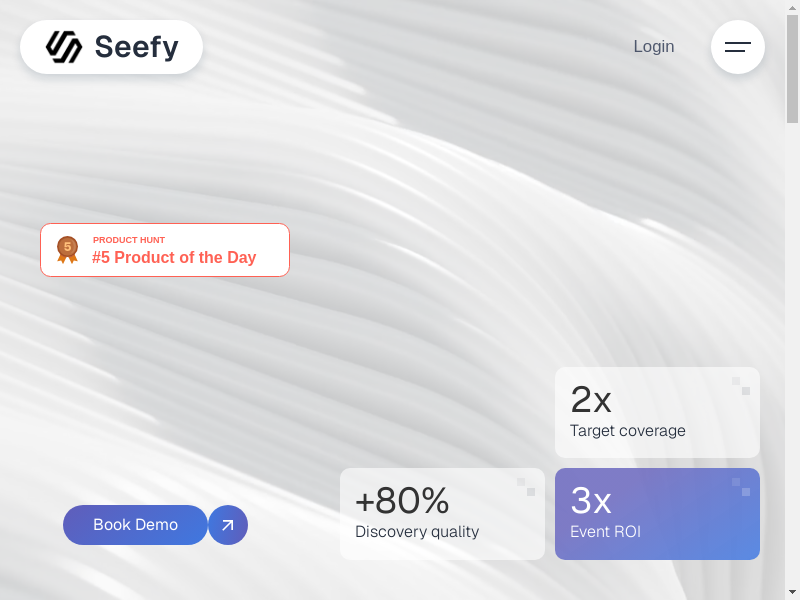
Task: Select the 3x Event ROI card
Action: (657, 514)
